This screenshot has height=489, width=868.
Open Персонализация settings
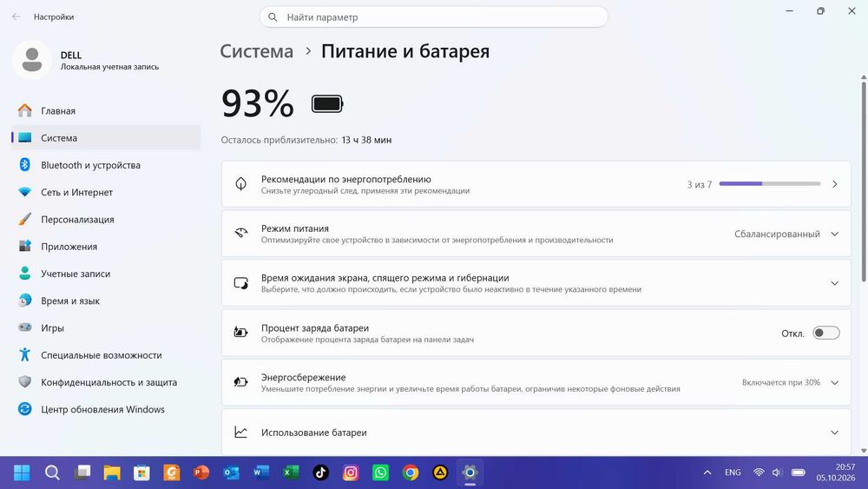tap(106, 219)
